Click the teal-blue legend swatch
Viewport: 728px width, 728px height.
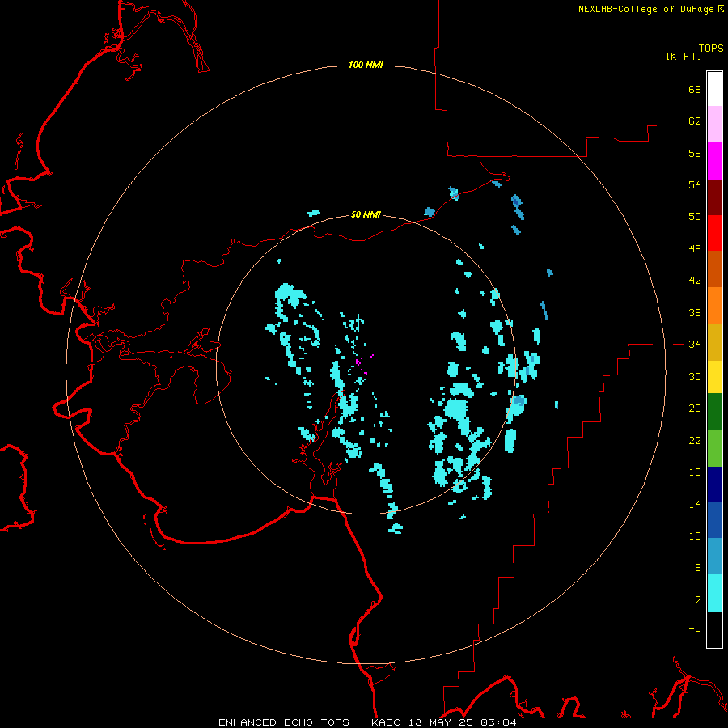(x=714, y=557)
